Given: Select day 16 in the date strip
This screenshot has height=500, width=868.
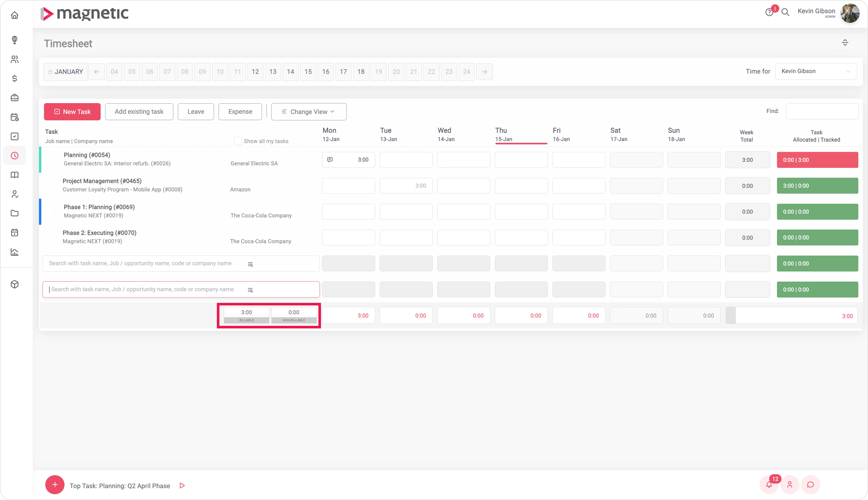Looking at the screenshot, I should pyautogui.click(x=326, y=72).
